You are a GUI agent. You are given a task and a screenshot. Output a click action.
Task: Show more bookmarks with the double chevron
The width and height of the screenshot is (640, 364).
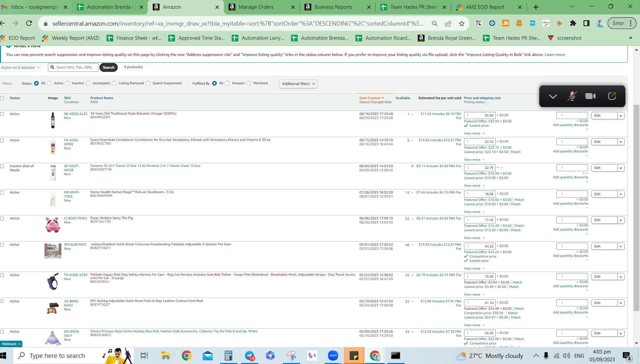click(x=631, y=38)
